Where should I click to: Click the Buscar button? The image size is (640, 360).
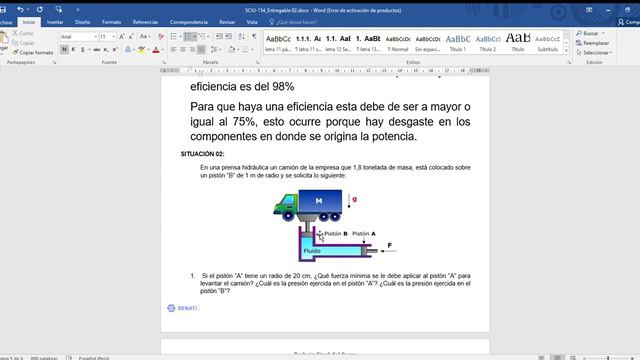[x=587, y=33]
